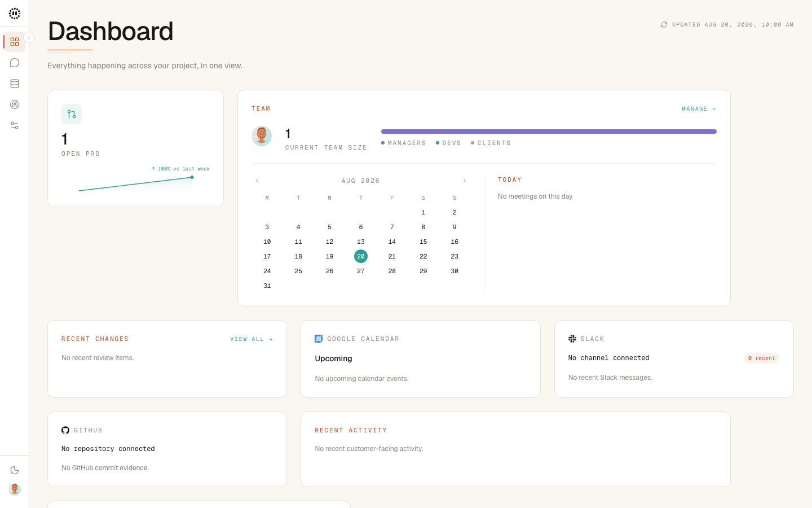Select August 13 on the calendar
This screenshot has width=812, height=508.
pos(361,242)
